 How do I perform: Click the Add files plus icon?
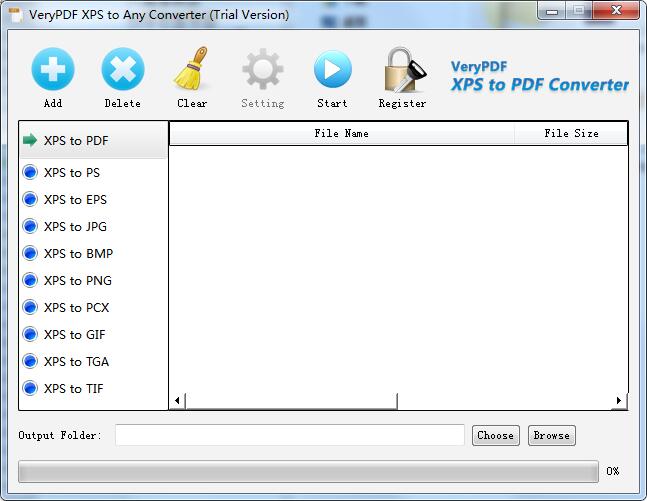point(53,70)
